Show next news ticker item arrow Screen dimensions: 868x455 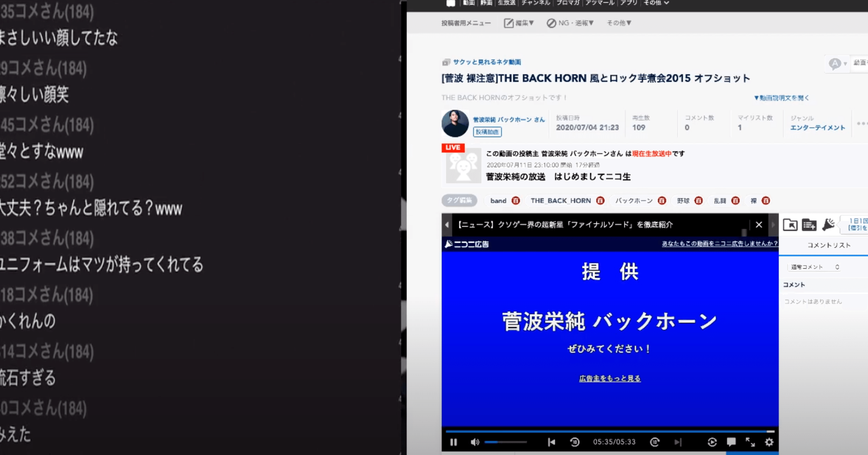(773, 225)
